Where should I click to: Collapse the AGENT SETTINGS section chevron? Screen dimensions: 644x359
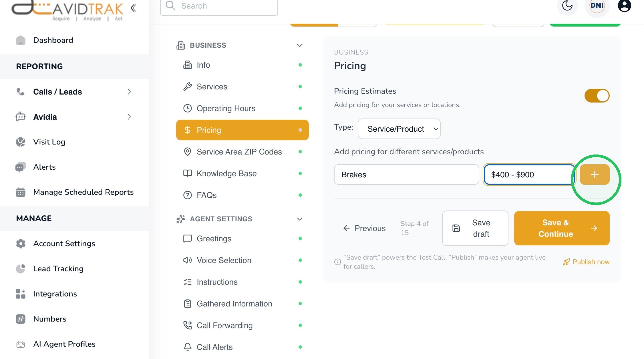pos(299,219)
